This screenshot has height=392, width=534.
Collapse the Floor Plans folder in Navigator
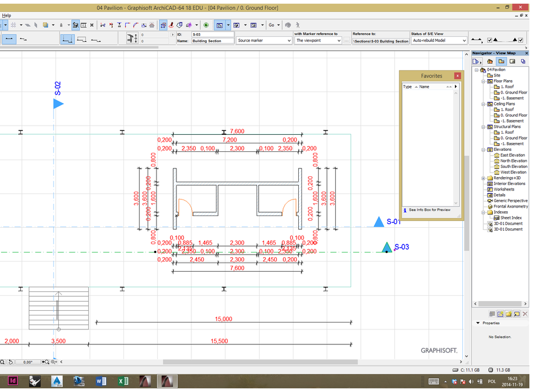484,81
